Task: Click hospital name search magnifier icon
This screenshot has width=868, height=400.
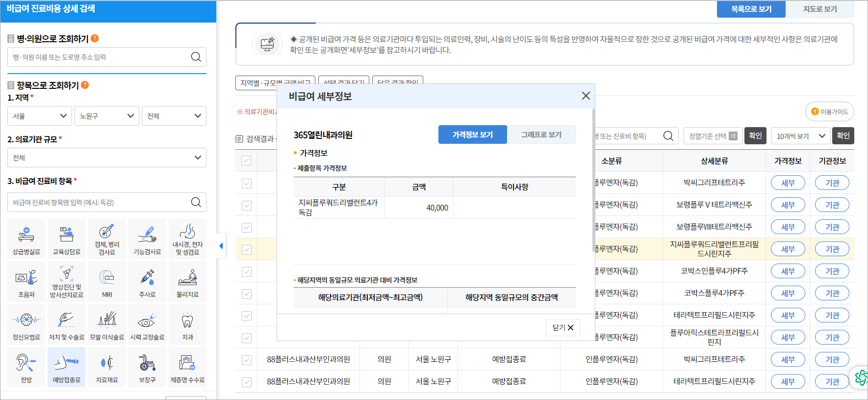Action: [x=196, y=57]
